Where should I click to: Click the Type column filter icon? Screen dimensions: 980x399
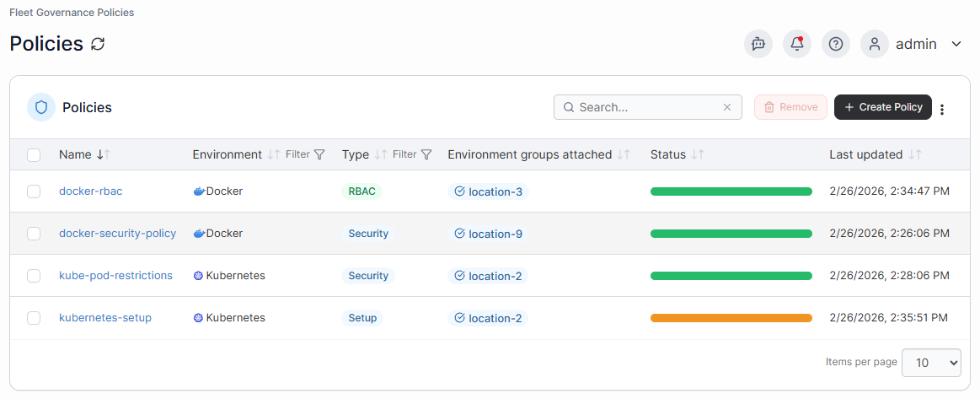[426, 155]
